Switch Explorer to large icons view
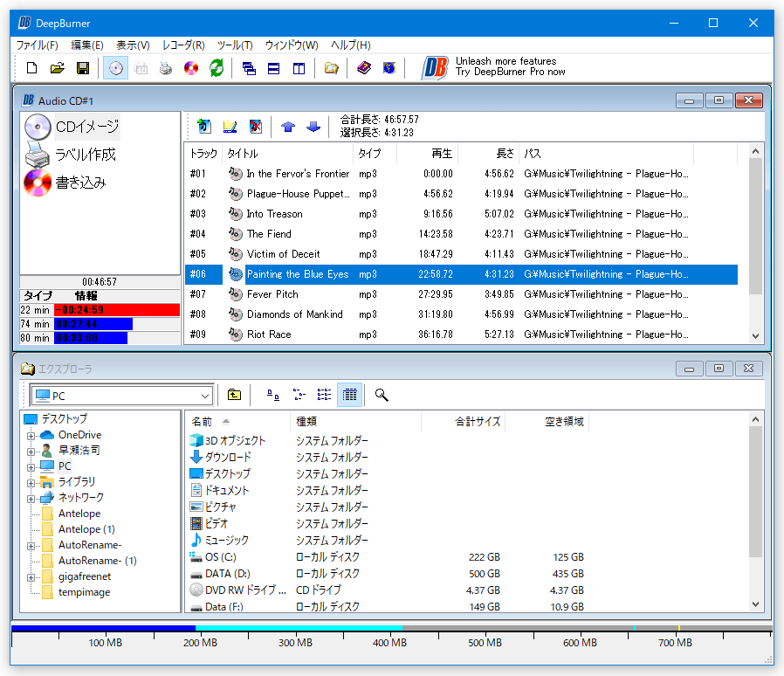This screenshot has width=784, height=676. 273,395
